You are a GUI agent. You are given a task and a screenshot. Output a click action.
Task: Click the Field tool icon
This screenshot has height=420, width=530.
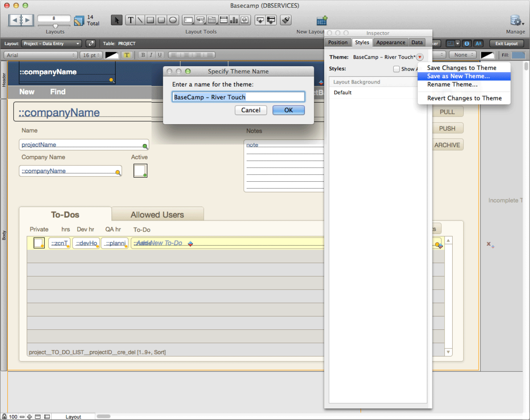[260, 20]
